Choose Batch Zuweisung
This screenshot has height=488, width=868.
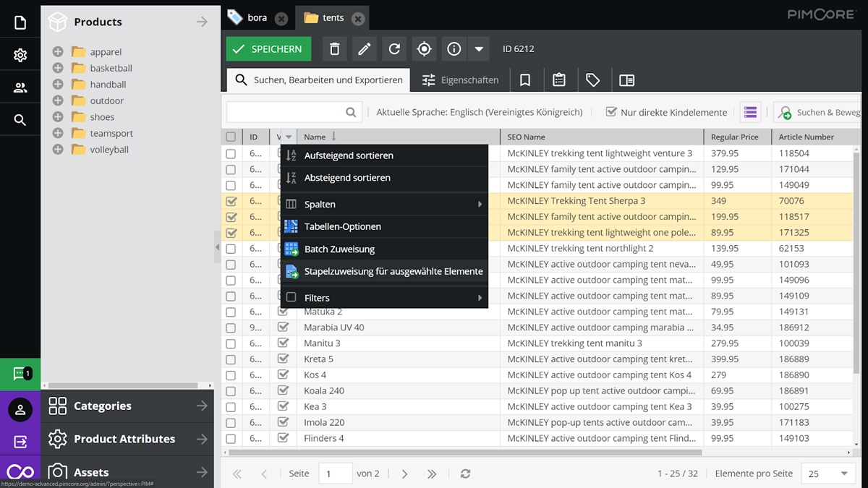tap(384, 249)
